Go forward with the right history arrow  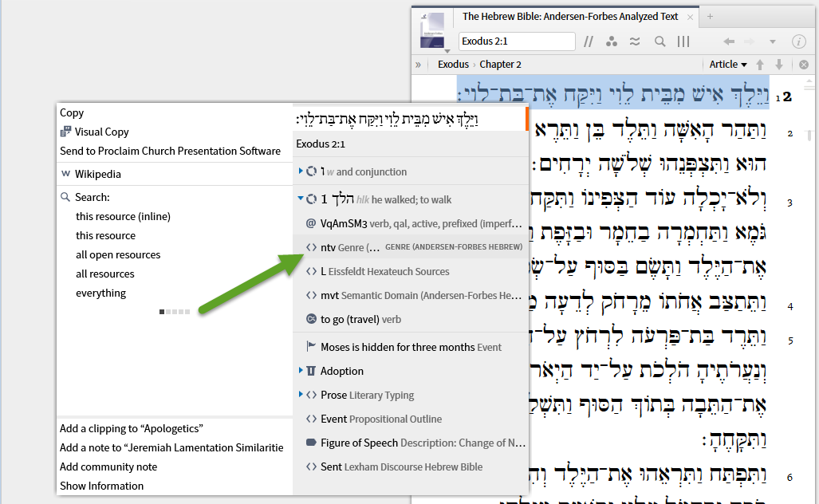coord(749,41)
